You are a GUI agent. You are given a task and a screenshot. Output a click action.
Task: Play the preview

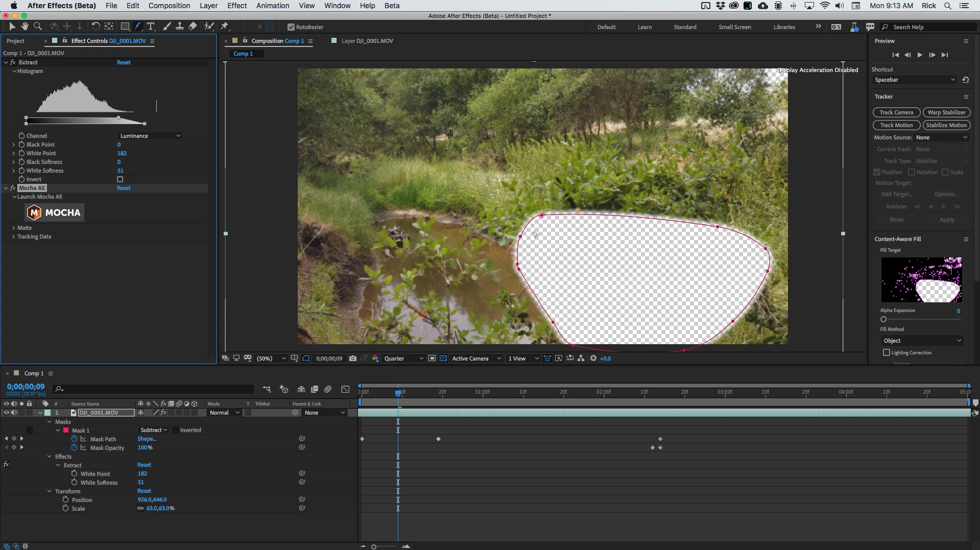[x=920, y=55]
